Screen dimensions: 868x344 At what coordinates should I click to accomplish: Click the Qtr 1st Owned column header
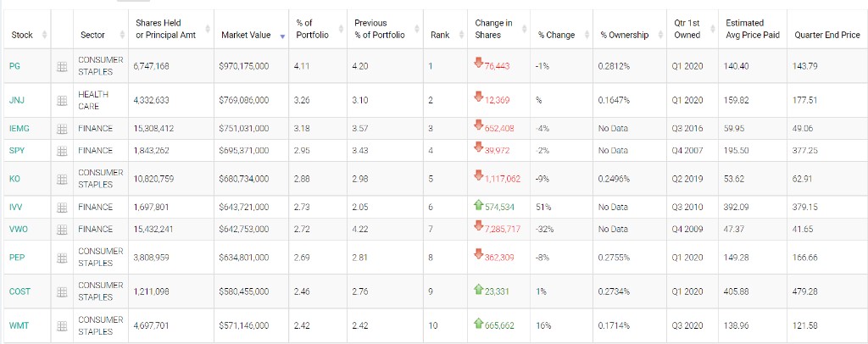click(x=687, y=29)
